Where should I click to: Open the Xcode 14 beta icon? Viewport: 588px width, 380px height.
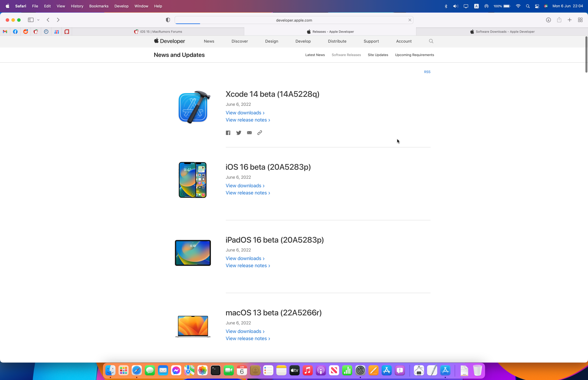coord(194,107)
